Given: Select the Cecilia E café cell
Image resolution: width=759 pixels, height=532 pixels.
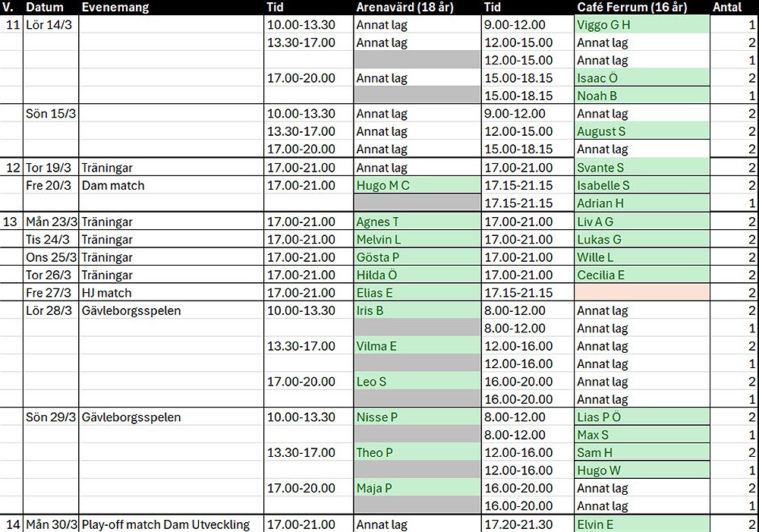Looking at the screenshot, I should pyautogui.click(x=641, y=275).
